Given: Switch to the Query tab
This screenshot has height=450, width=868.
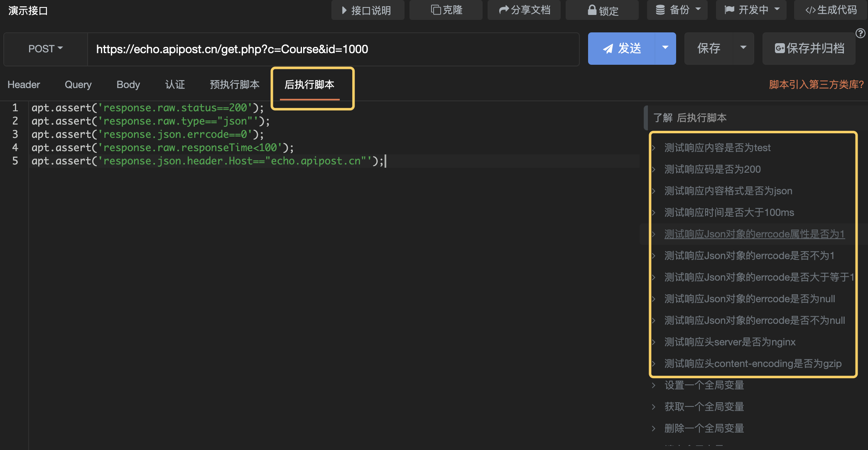Looking at the screenshot, I should click(78, 85).
